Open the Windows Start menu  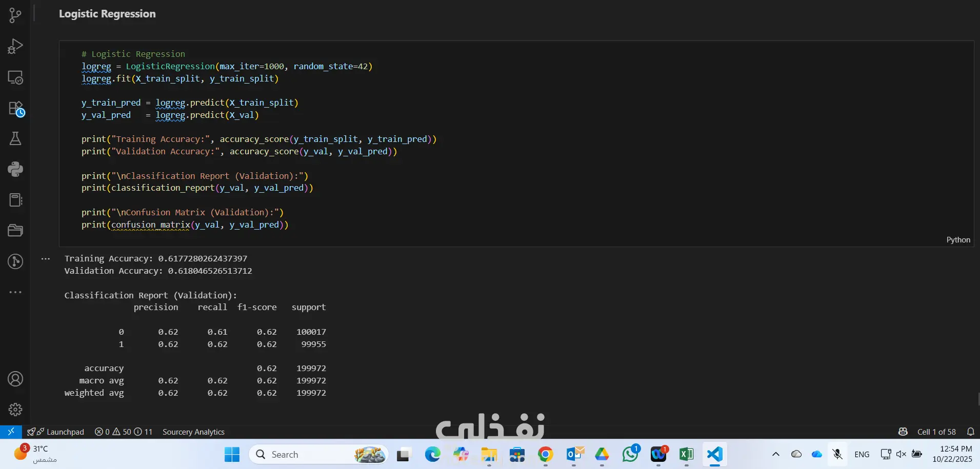tap(232, 454)
